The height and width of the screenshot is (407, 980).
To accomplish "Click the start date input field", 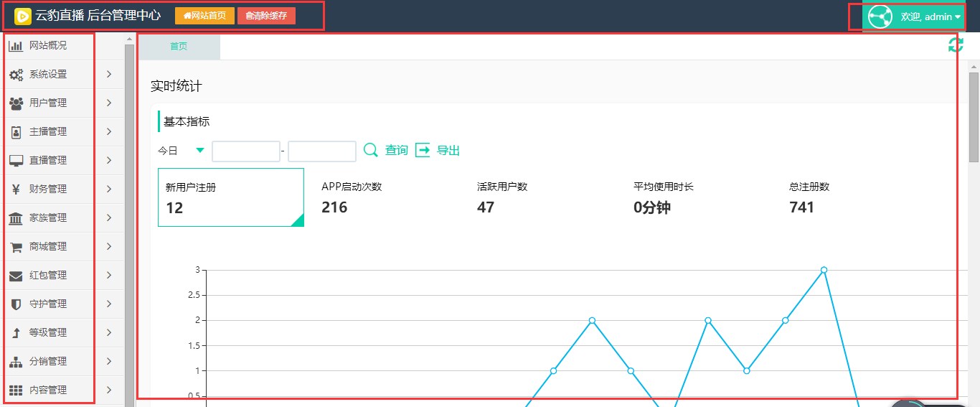I will tap(246, 151).
